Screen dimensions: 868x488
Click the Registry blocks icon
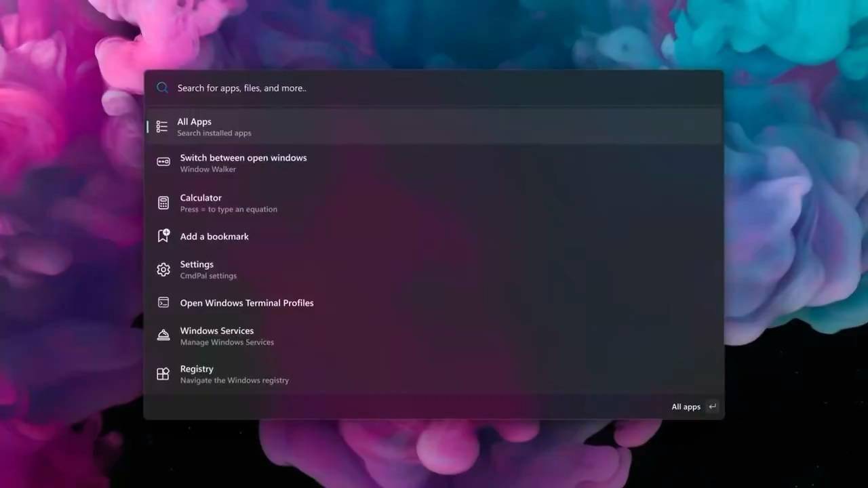(x=163, y=374)
